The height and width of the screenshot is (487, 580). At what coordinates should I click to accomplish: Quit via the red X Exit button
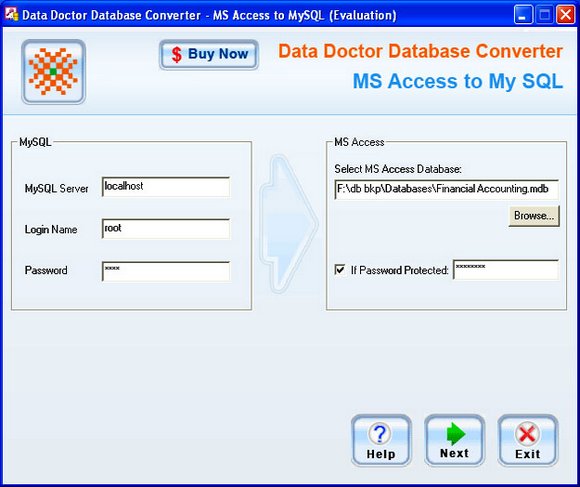point(527,440)
